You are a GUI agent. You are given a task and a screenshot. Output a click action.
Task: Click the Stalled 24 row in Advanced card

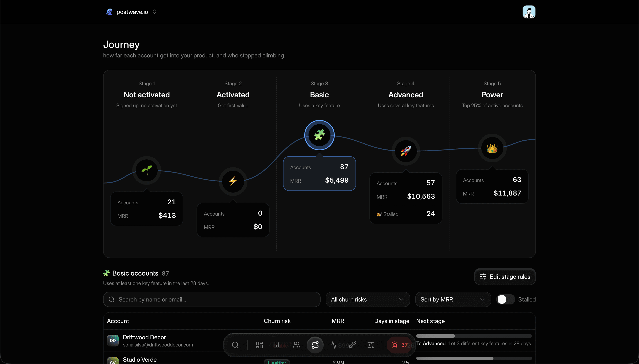406,214
